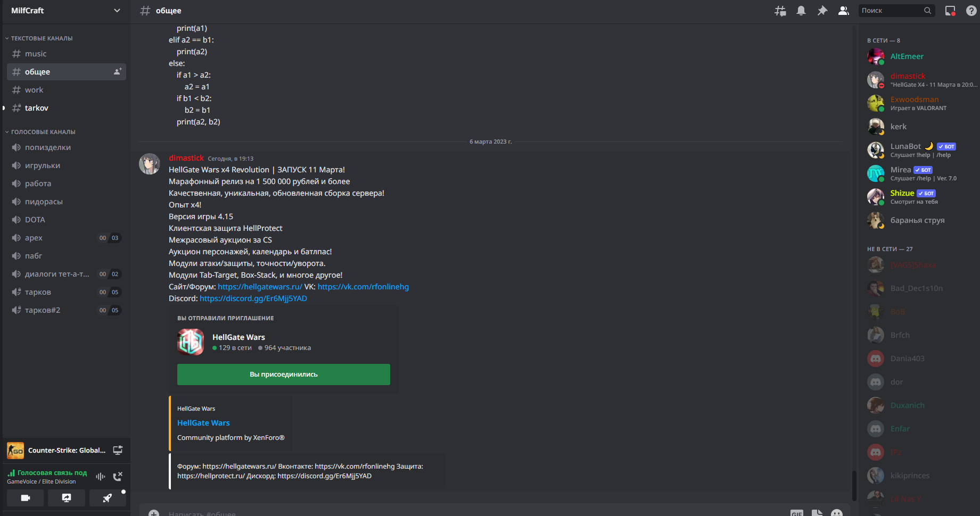Viewport: 980px width, 516px height.
Task: Open the tarkov text channel
Action: [67, 108]
